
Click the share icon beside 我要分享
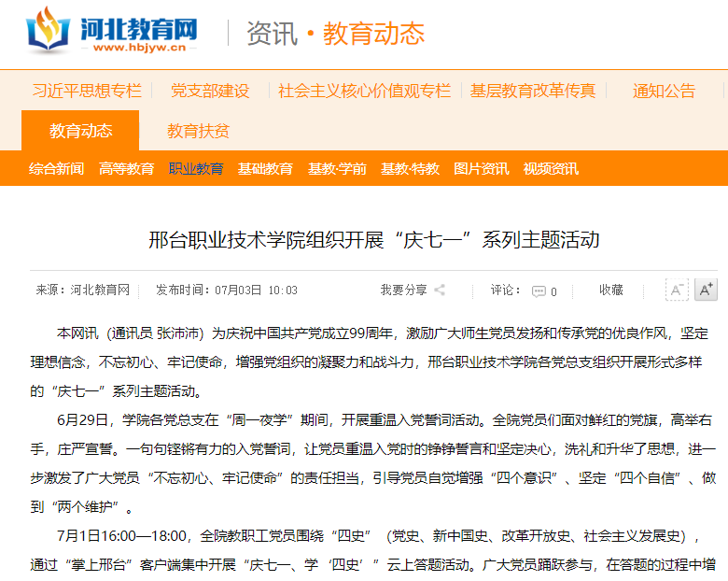click(x=440, y=290)
